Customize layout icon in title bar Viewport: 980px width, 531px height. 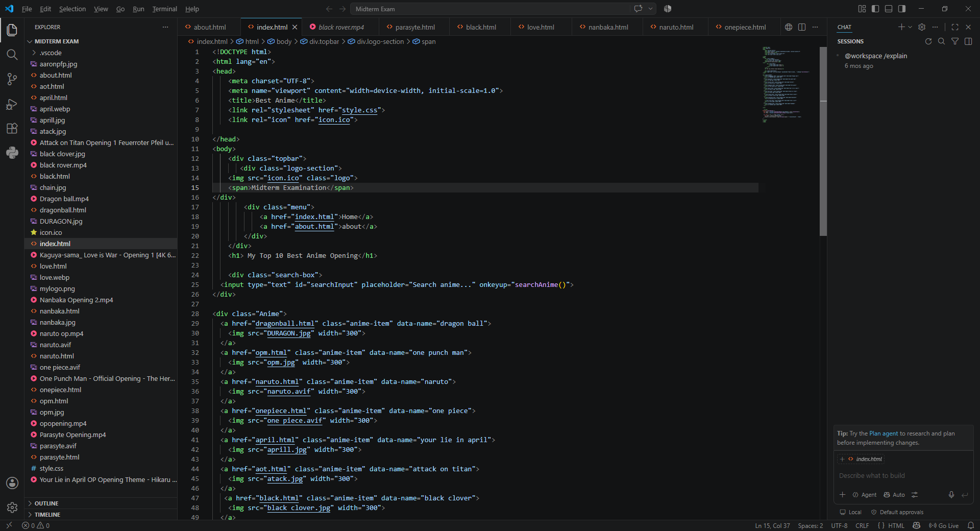862,9
